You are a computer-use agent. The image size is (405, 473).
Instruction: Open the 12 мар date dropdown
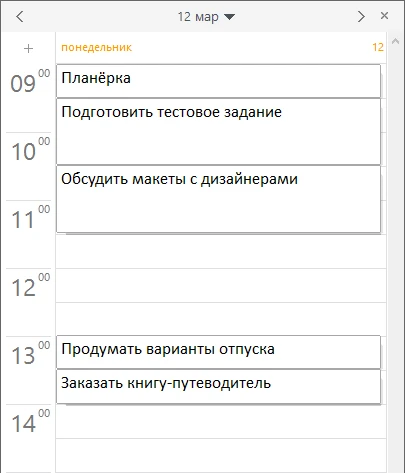[x=206, y=17]
